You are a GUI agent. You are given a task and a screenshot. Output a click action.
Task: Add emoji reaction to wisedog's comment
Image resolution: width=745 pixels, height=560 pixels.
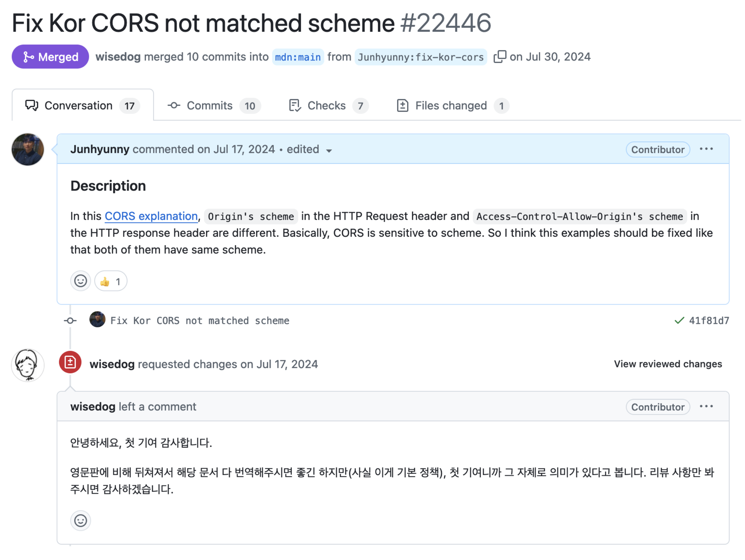pos(80,521)
